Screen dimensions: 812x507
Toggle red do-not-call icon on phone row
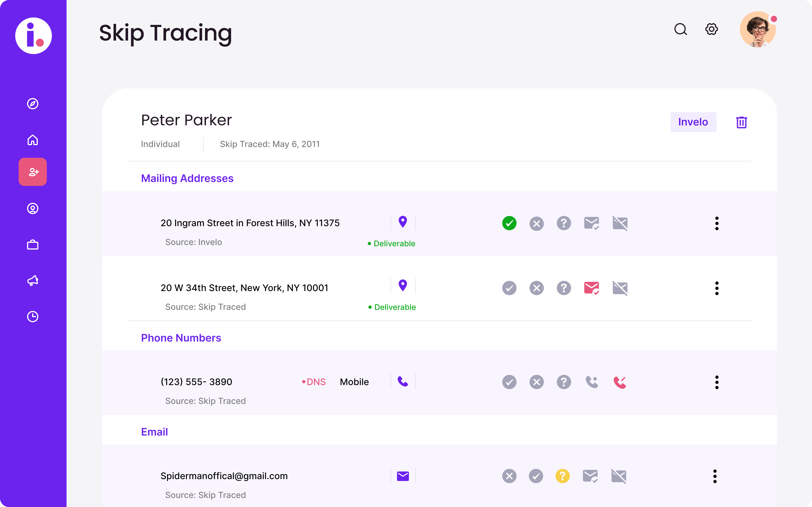click(619, 382)
